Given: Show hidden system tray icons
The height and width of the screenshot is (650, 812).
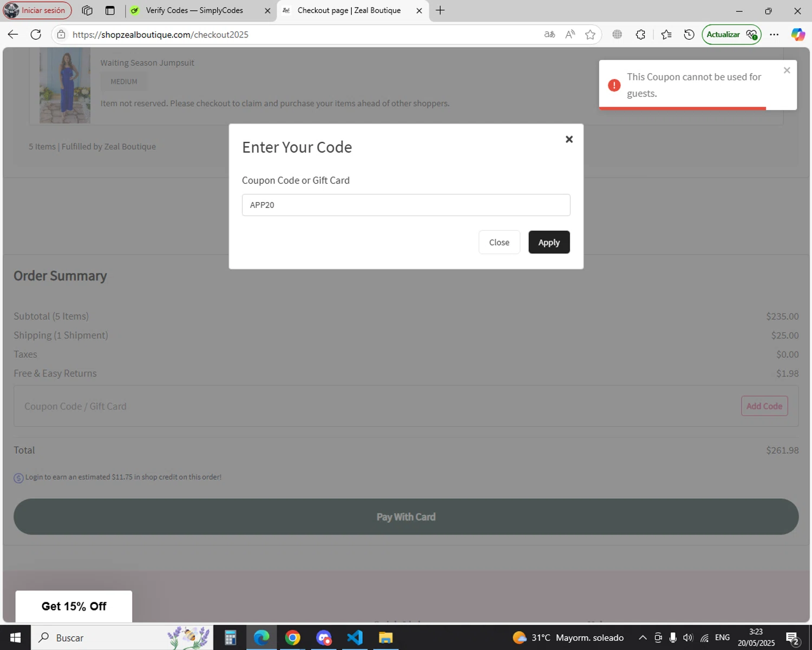Looking at the screenshot, I should [x=643, y=638].
